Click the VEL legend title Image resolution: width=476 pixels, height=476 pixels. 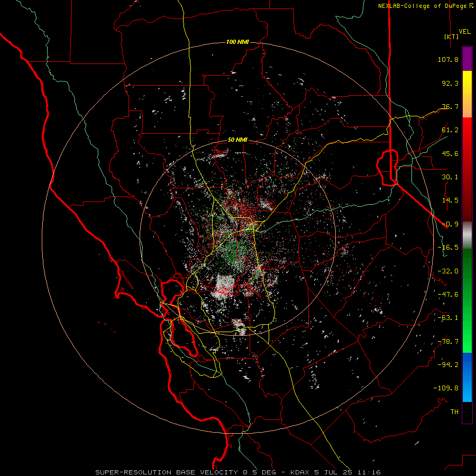coord(464,32)
